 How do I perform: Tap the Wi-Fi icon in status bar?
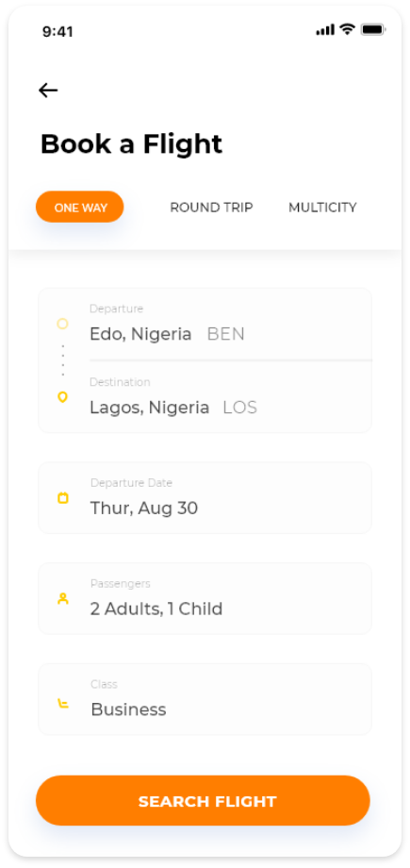coord(348,29)
